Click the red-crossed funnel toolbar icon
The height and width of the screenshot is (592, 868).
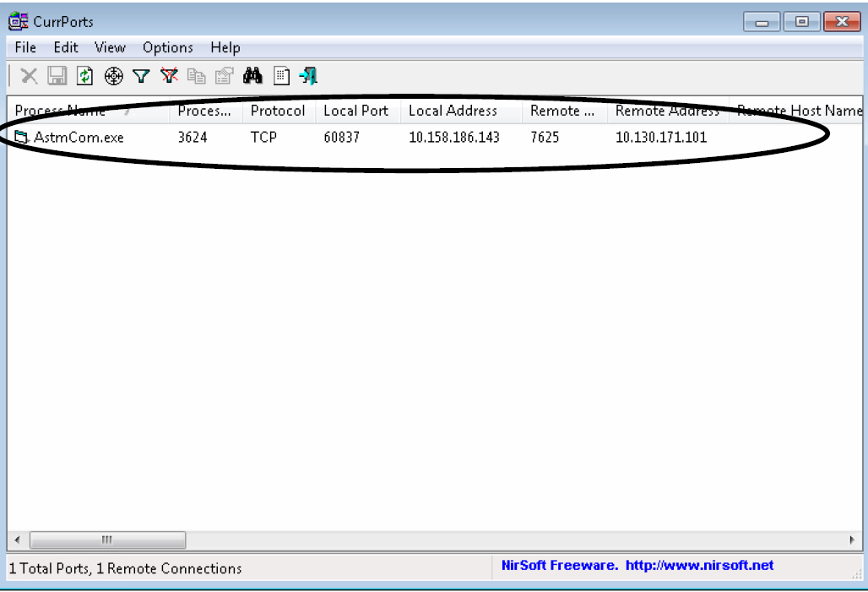point(170,76)
